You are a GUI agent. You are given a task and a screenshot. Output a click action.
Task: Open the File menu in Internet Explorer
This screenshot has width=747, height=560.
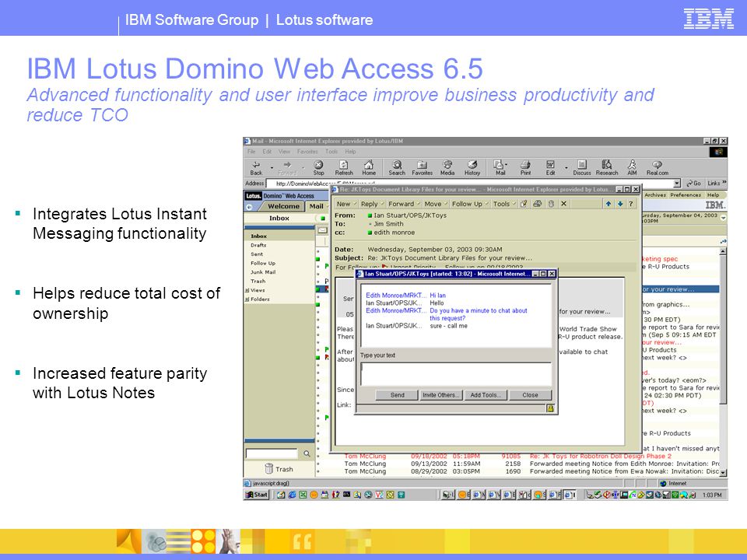pyautogui.click(x=251, y=152)
